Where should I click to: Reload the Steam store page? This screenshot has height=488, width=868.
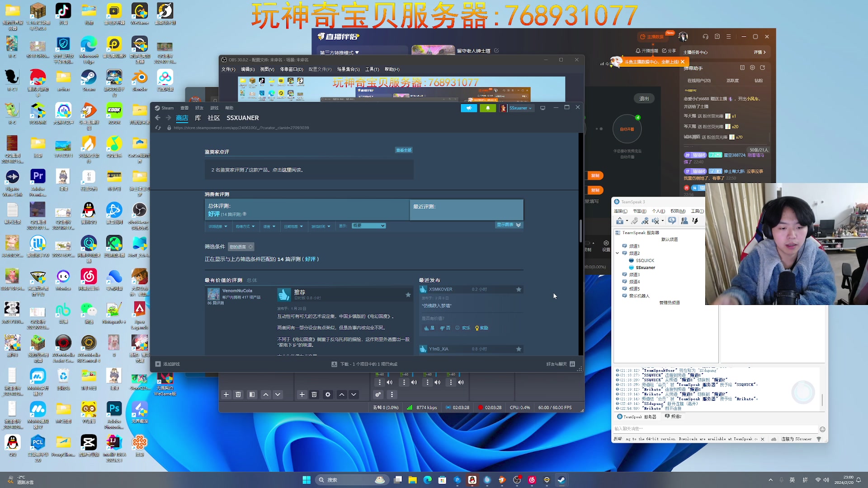[x=158, y=128]
